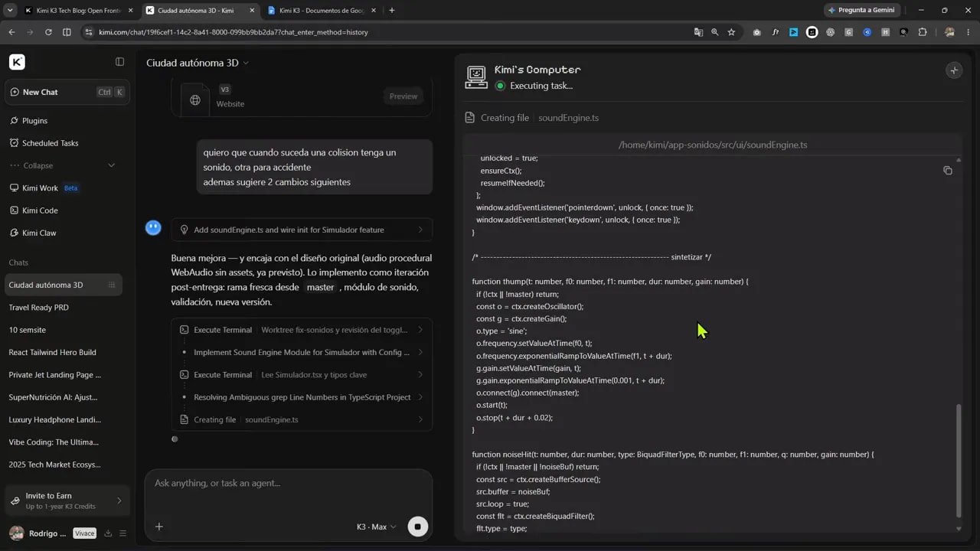Open the Invite to Earn banner

[x=67, y=500]
